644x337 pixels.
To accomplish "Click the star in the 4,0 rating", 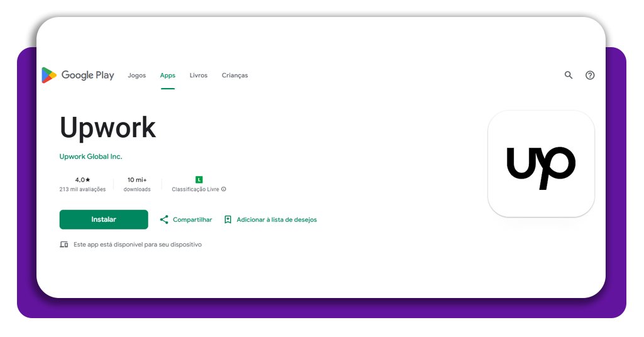I will pos(89,180).
